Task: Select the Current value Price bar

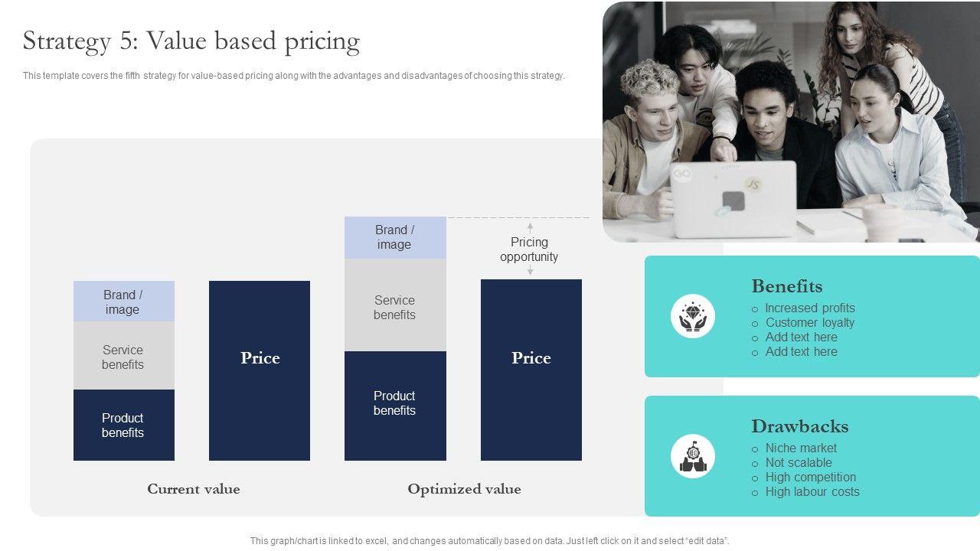Action: pos(260,370)
